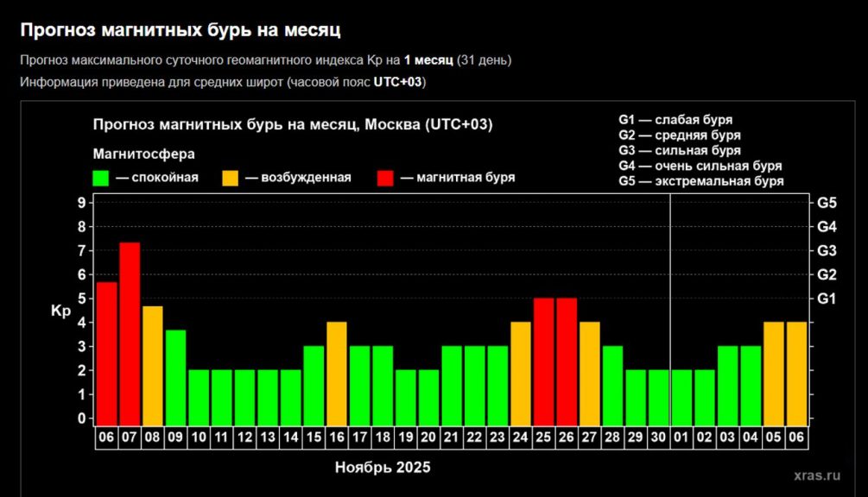868x497 pixels.
Task: Click the G1 level label on right axis
Action: point(827,299)
